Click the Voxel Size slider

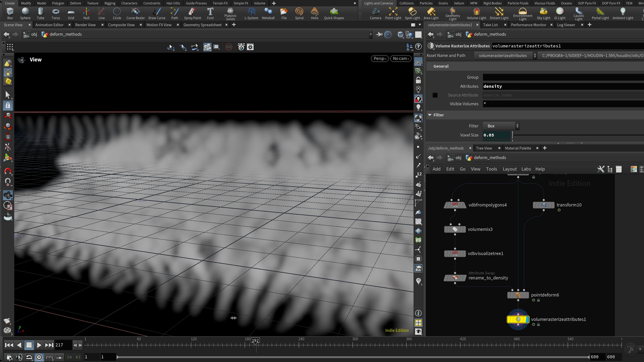click(x=575, y=135)
